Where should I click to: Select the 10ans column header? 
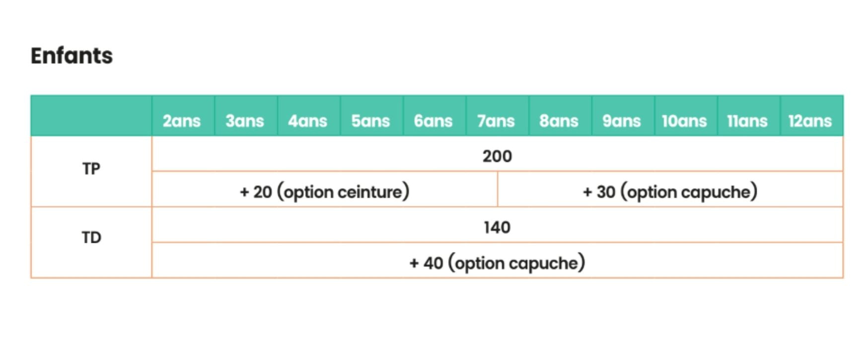pos(684,121)
